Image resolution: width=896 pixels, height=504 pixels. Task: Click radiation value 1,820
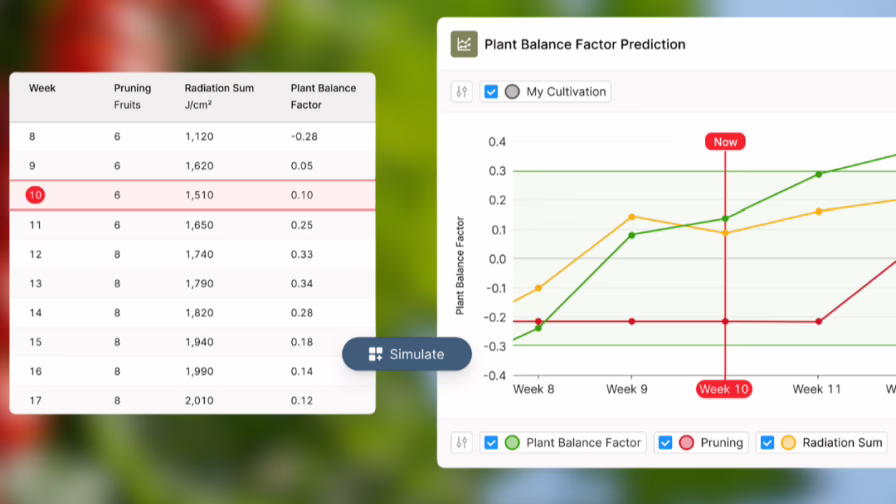click(x=199, y=313)
